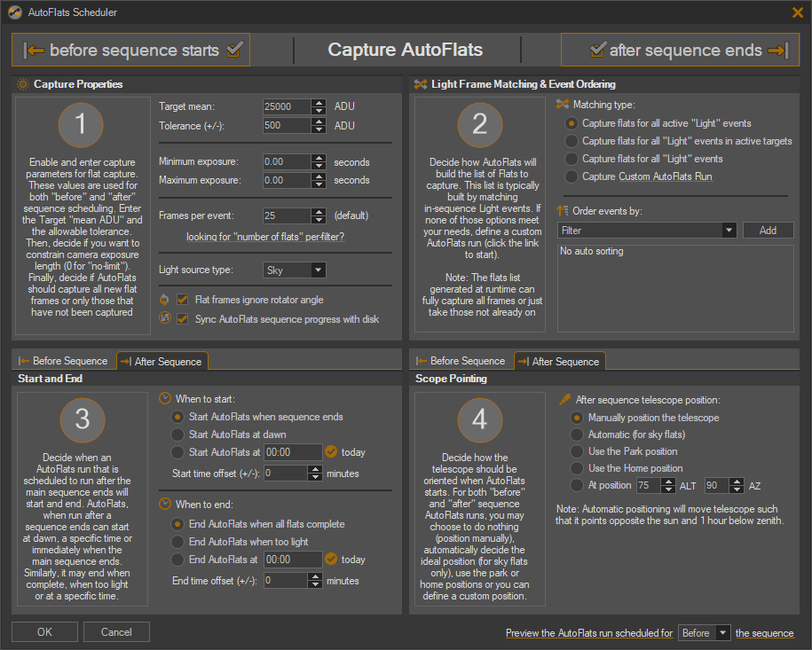The height and width of the screenshot is (650, 812).
Task: Click orange check icon after End AutoFlats at time
Action: [331, 559]
